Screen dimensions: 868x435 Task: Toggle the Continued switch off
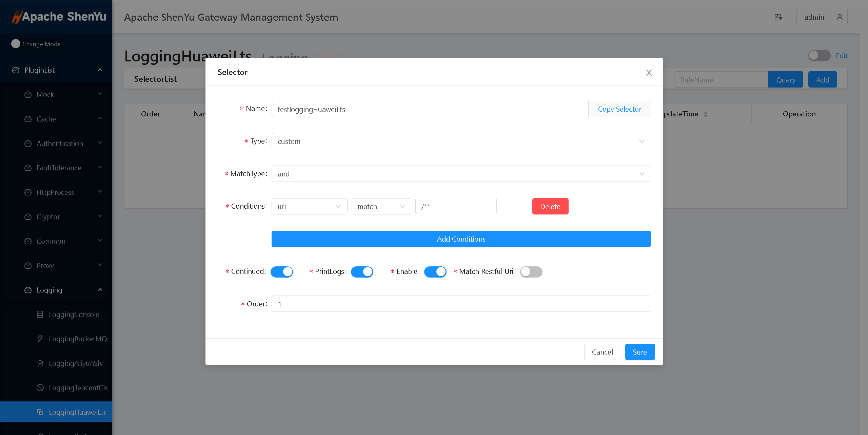pos(282,272)
